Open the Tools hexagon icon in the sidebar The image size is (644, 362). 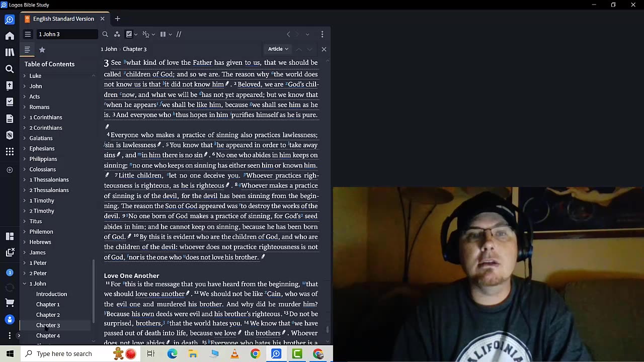click(10, 135)
